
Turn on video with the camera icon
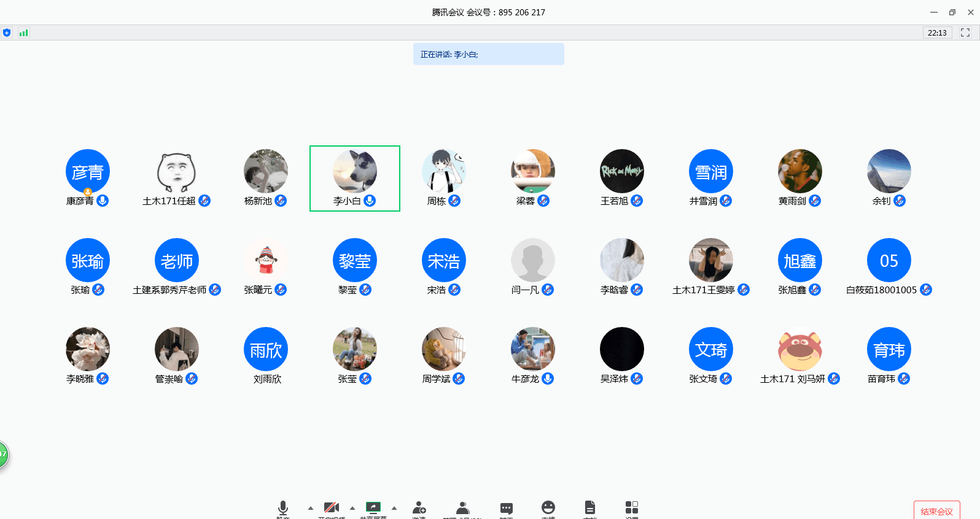(x=332, y=508)
